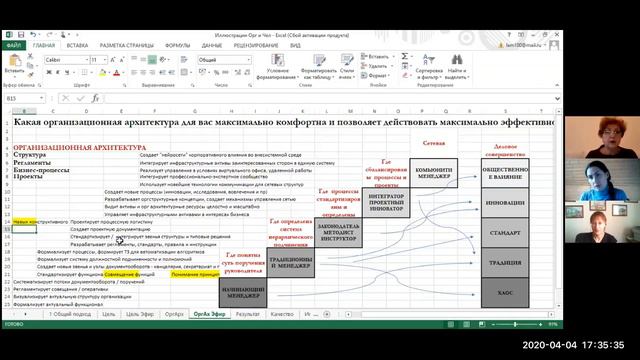This screenshot has height=360, width=640.
Task: Open Insert cells (Вставить) dropdown
Action: 378,56
